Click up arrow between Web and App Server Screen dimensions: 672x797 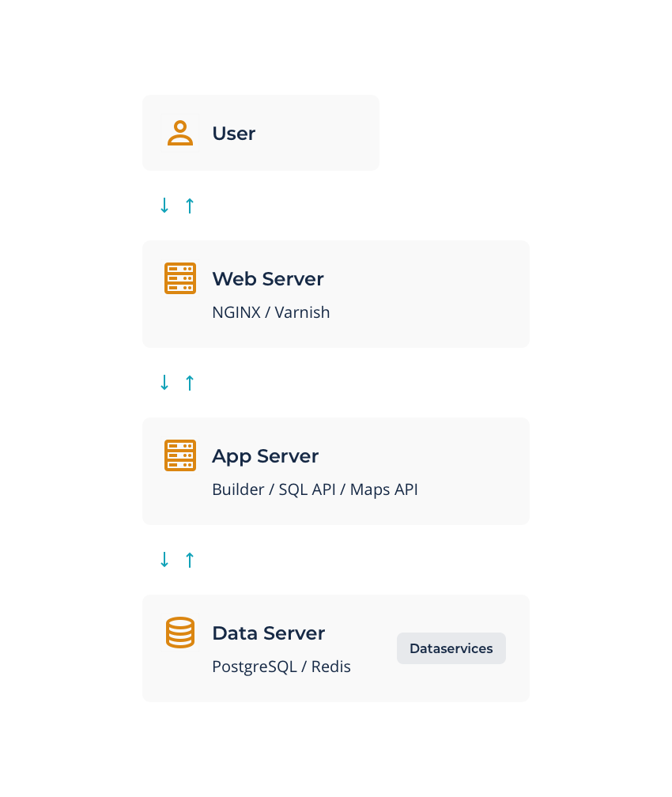(190, 382)
